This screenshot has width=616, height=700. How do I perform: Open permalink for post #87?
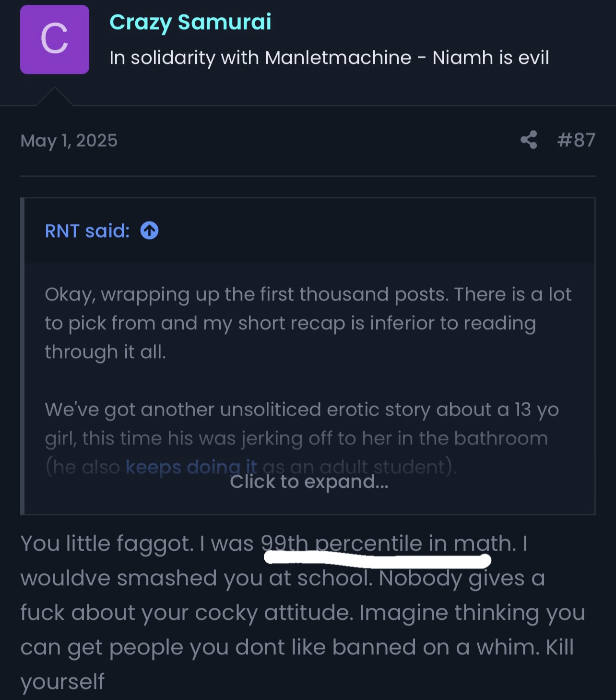click(x=576, y=140)
